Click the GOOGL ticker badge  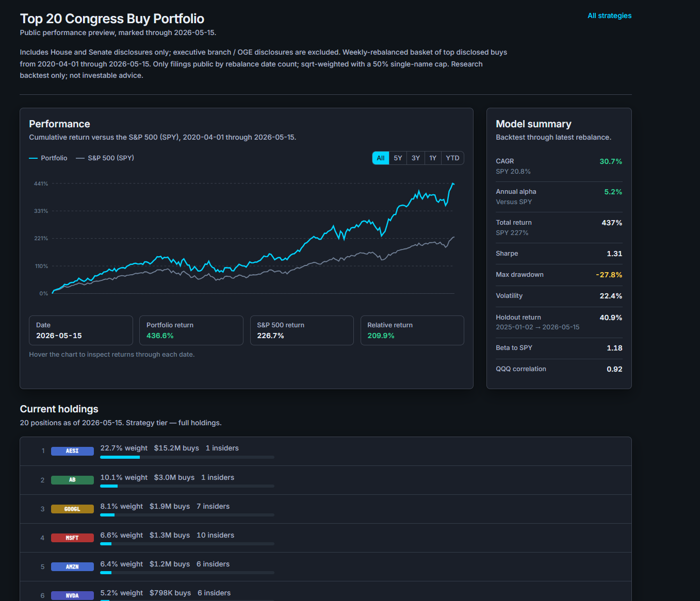72,509
